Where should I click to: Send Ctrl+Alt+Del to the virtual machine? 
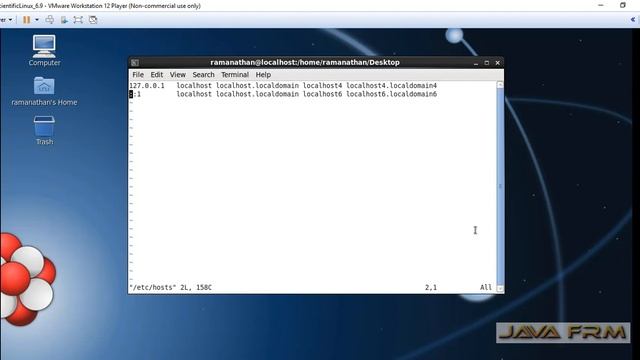tap(50, 20)
